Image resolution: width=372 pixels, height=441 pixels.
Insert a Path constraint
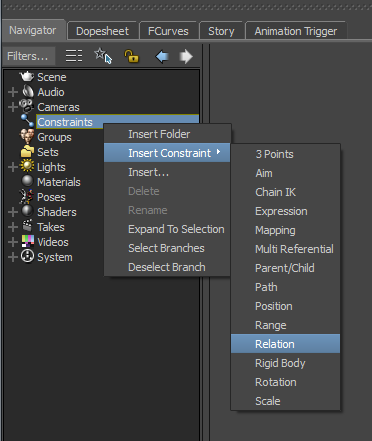(x=286, y=287)
